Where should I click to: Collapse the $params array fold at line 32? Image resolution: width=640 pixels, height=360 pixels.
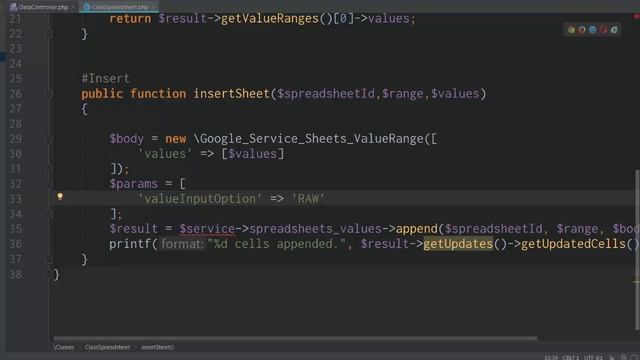click(x=49, y=184)
